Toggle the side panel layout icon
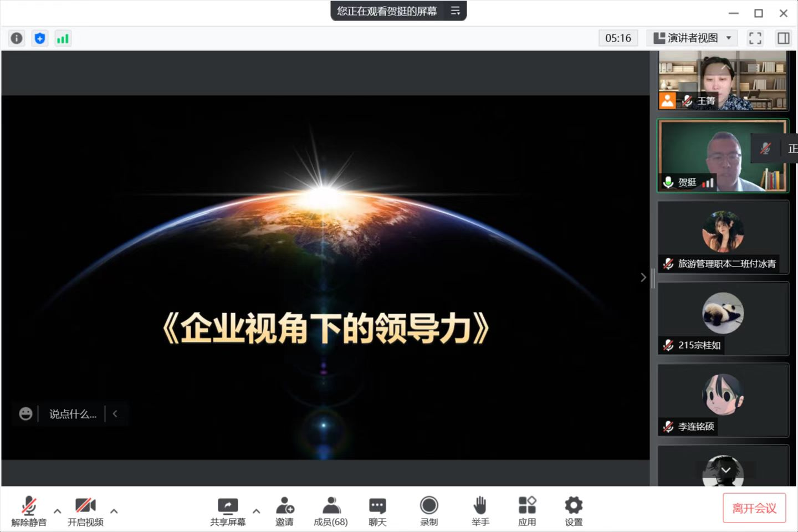798x532 pixels. point(783,38)
